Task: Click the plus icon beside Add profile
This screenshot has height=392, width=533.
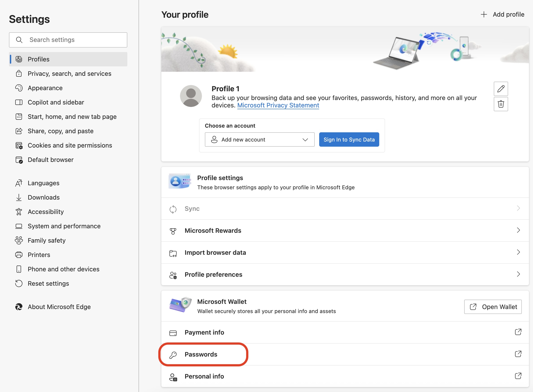Action: [x=484, y=15]
